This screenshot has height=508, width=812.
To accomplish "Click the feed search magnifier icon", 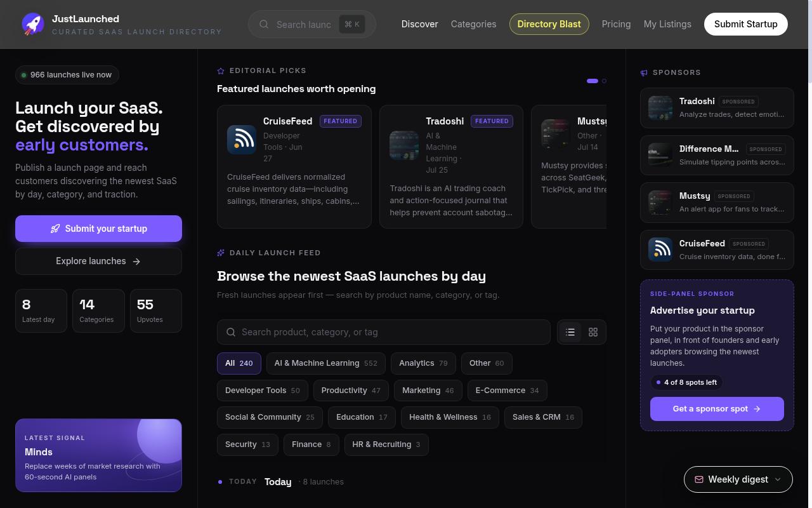I will tap(231, 332).
